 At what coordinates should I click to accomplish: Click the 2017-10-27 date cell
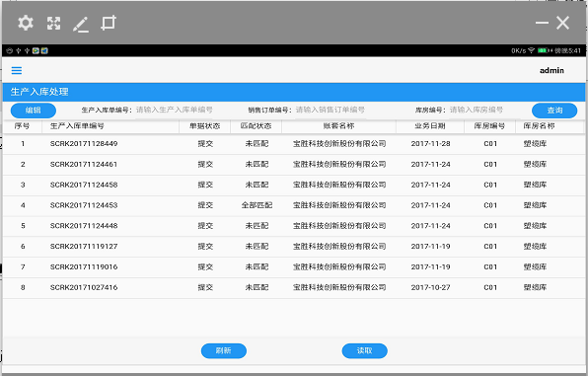[430, 287]
